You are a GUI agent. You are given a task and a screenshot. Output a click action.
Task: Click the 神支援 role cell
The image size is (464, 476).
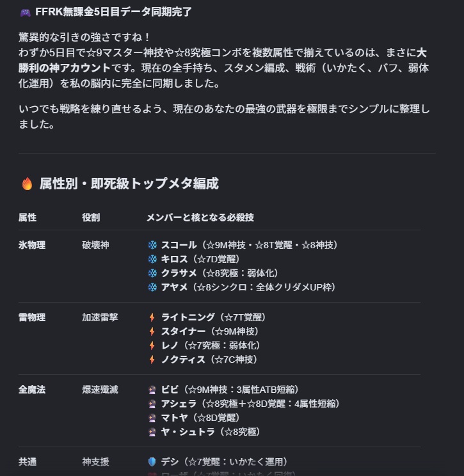[x=95, y=462]
